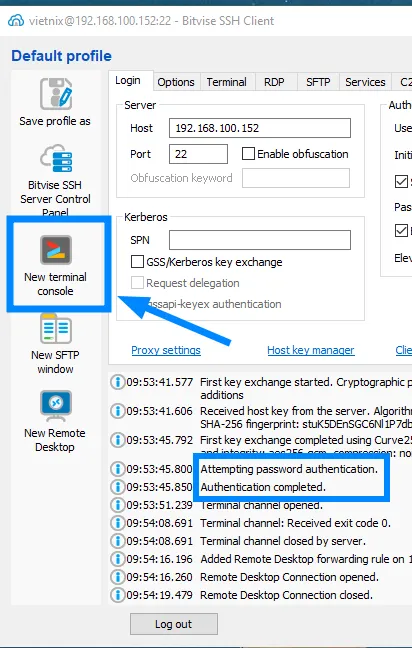The image size is (412, 648).
Task: Go to the SFTP tab
Action: click(x=318, y=82)
